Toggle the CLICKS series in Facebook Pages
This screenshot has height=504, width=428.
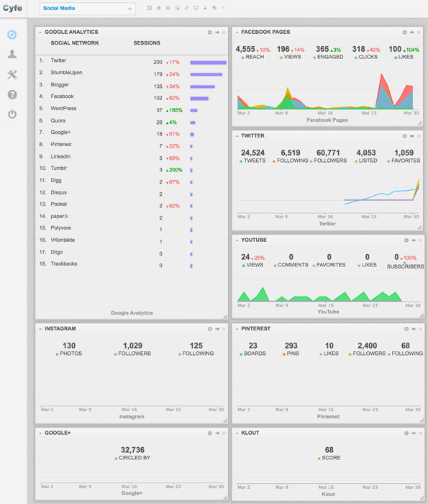coord(365,57)
